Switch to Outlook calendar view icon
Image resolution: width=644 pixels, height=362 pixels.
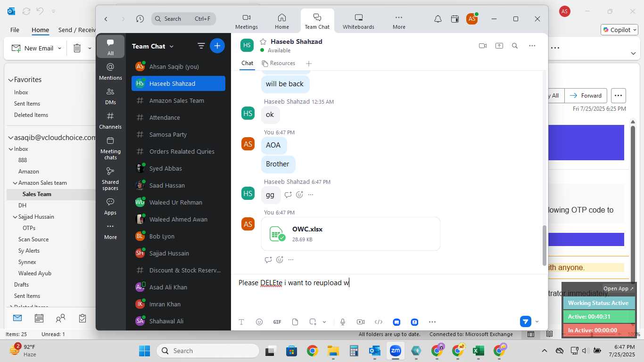(x=39, y=319)
